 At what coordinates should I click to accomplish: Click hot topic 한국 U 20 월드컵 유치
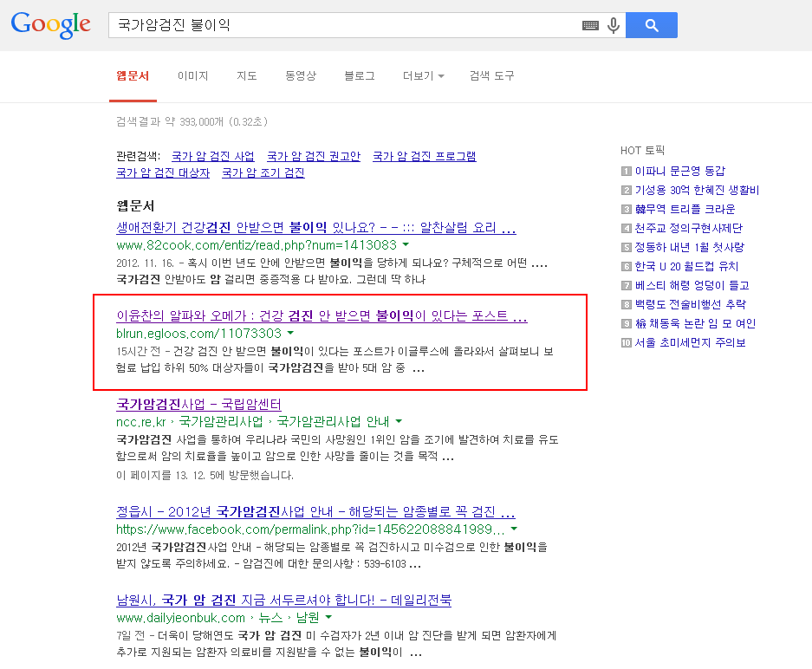tap(686, 267)
